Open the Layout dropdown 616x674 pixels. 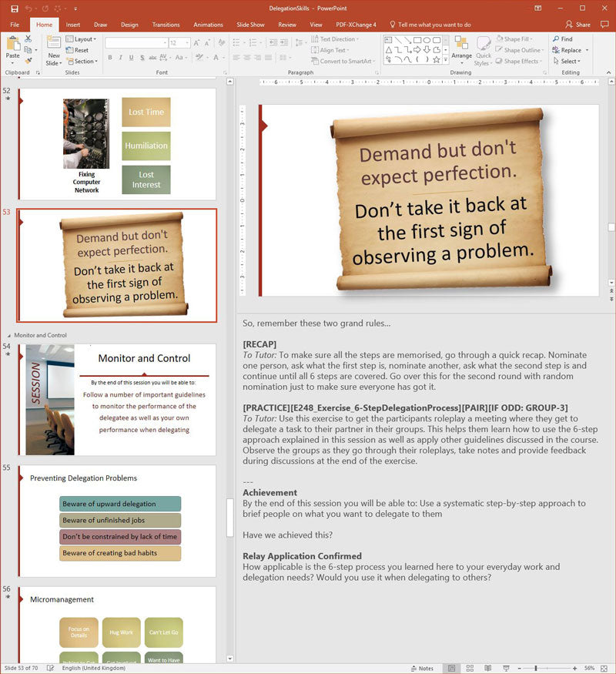[81, 39]
